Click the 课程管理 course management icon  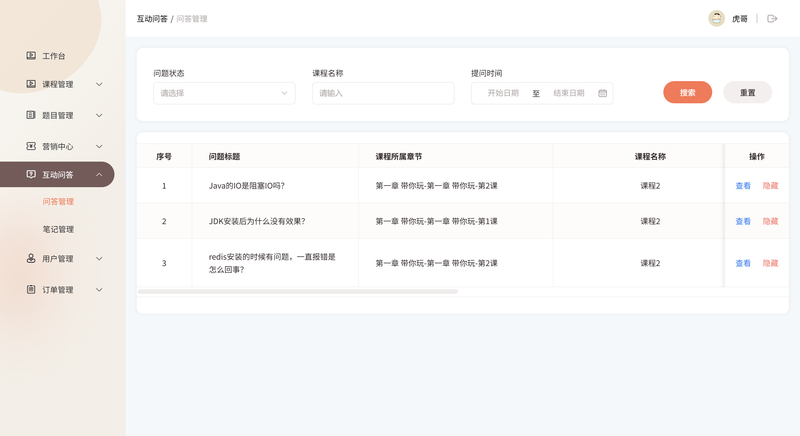[31, 85]
